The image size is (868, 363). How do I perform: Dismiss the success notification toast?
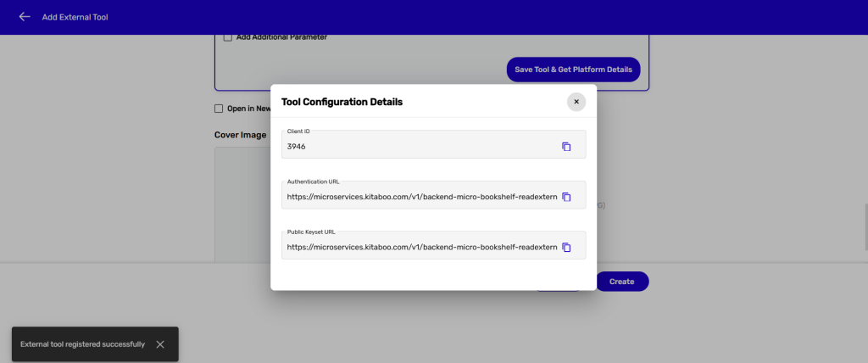pos(160,344)
